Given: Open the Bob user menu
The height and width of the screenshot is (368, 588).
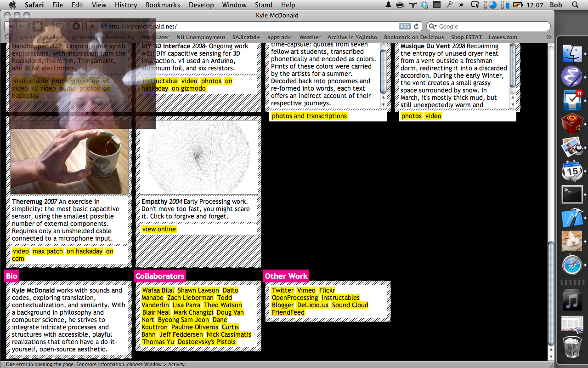Looking at the screenshot, I should tap(556, 5).
